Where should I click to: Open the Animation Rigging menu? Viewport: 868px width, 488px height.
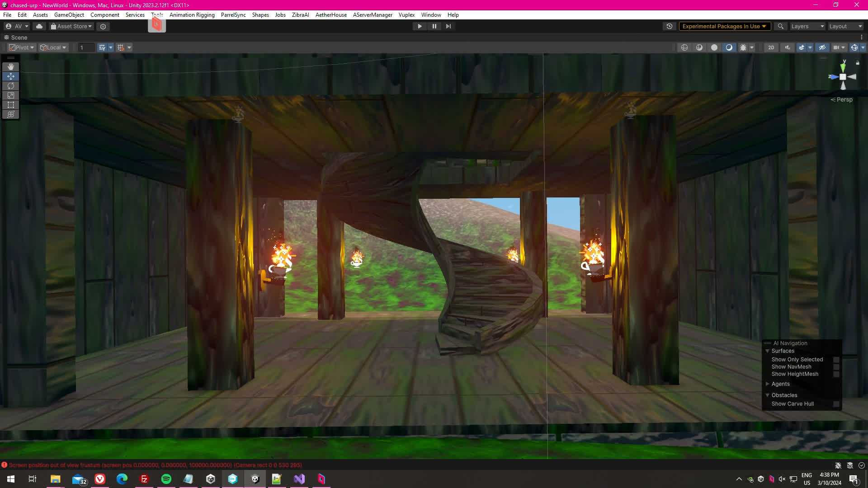point(192,15)
